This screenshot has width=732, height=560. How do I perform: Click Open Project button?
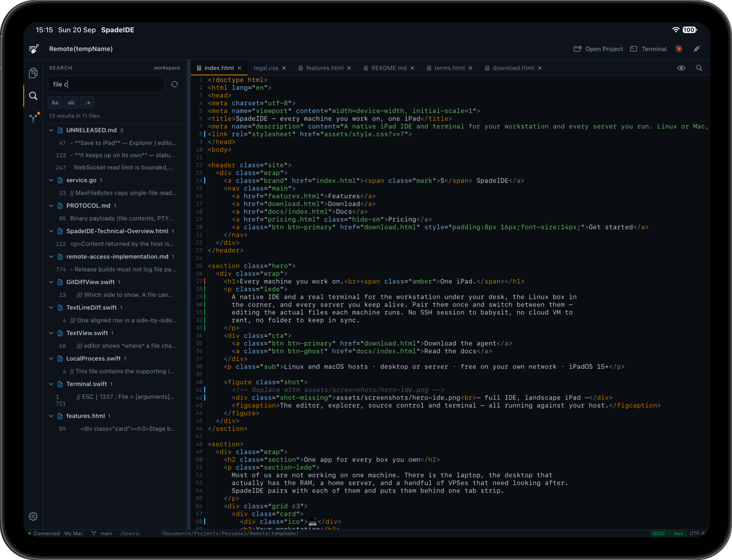click(598, 49)
